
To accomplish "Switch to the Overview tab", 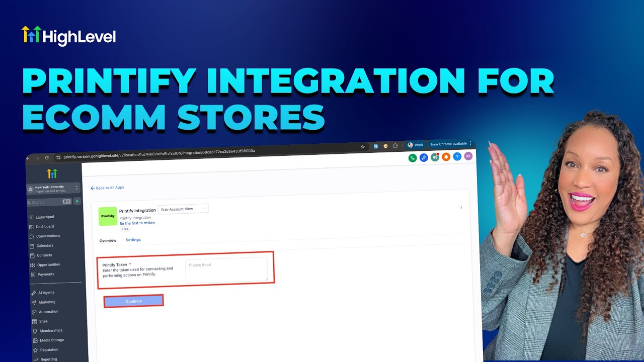I will 108,241.
